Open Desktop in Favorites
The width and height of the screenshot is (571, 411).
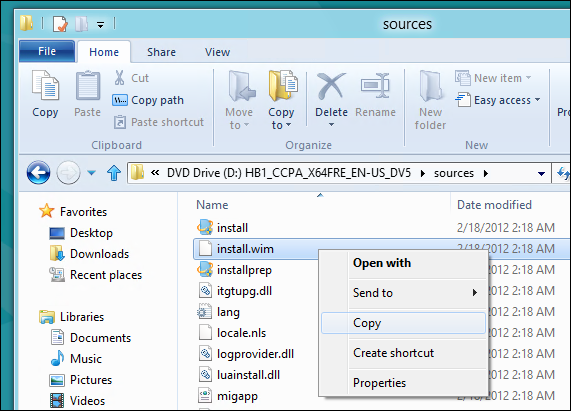click(x=81, y=233)
